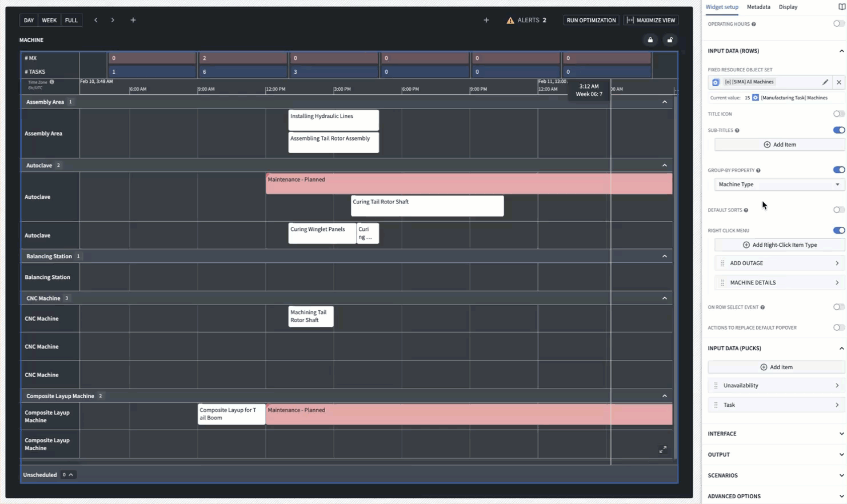Click the Week 06 timeline marker tooltip
The width and height of the screenshot is (847, 504).
pyautogui.click(x=589, y=90)
